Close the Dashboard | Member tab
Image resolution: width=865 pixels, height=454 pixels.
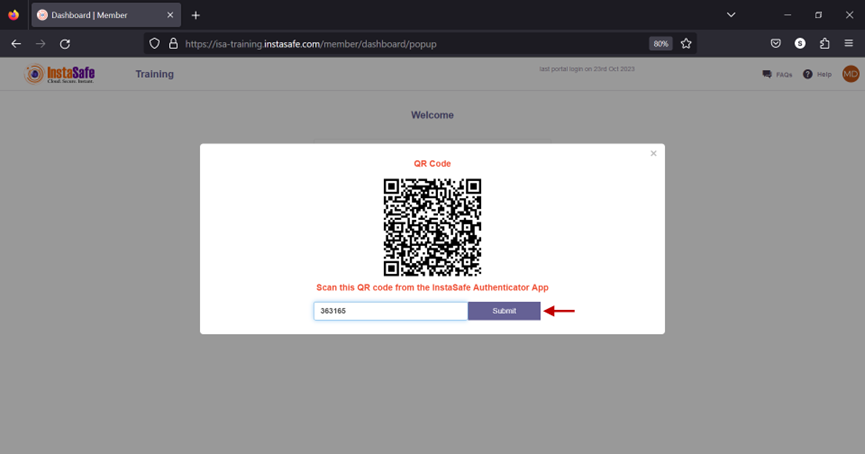[x=170, y=15]
